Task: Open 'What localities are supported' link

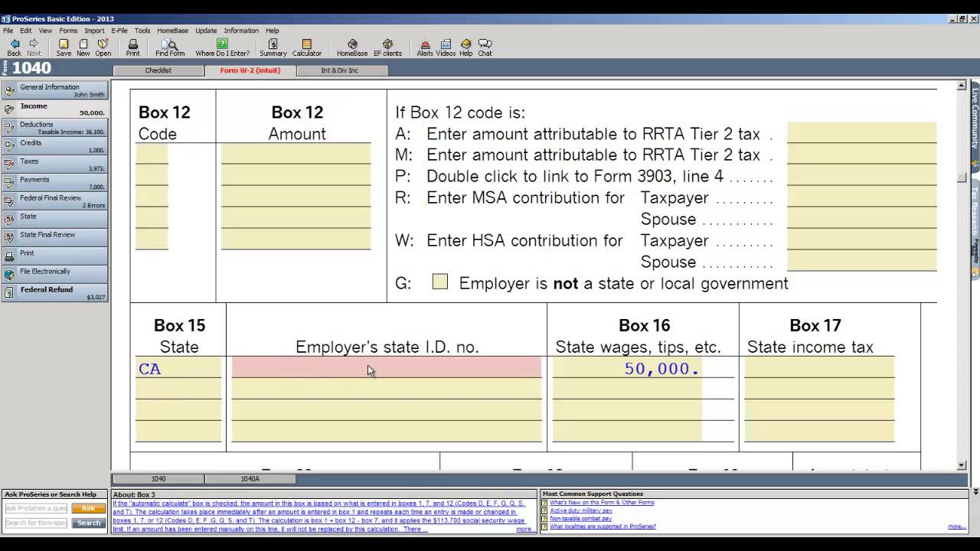Action: [603, 527]
